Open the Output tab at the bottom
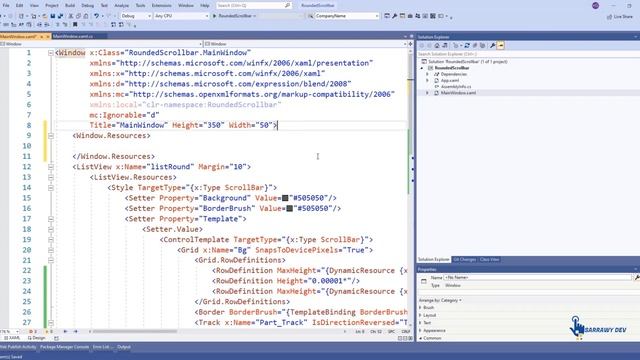Viewport: 640px width, 360px height. [124, 347]
